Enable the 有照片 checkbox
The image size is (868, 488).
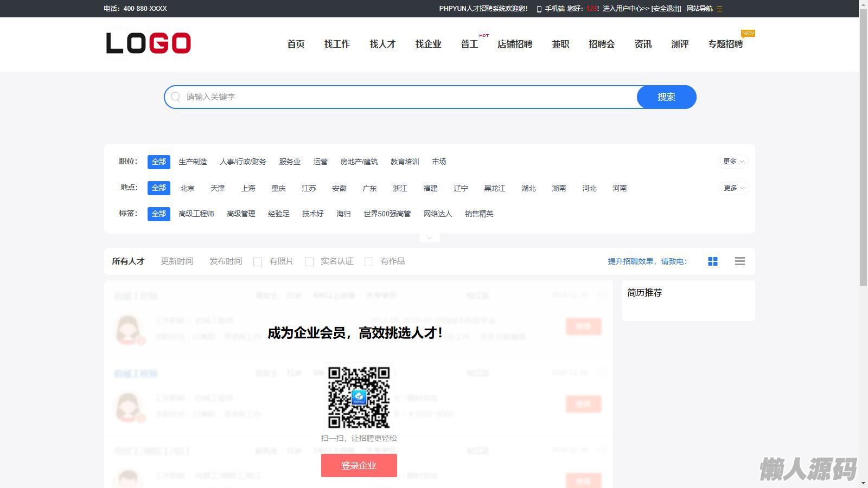pyautogui.click(x=258, y=262)
